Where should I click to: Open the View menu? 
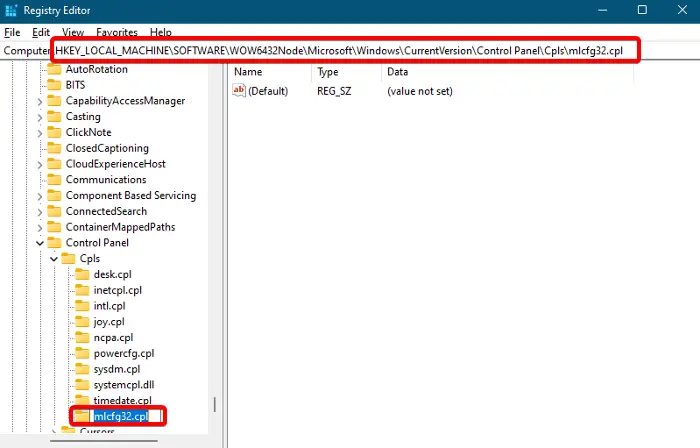pos(73,33)
